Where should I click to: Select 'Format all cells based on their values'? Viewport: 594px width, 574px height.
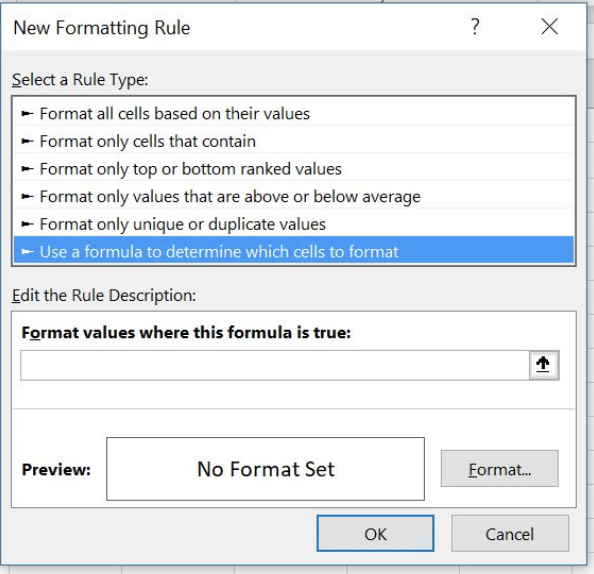pos(294,113)
